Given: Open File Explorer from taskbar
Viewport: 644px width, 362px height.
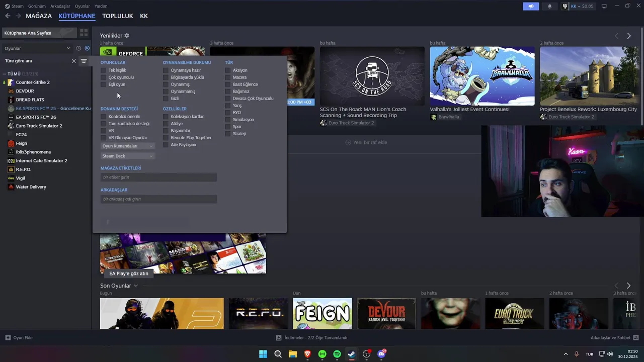Looking at the screenshot, I should 292,354.
